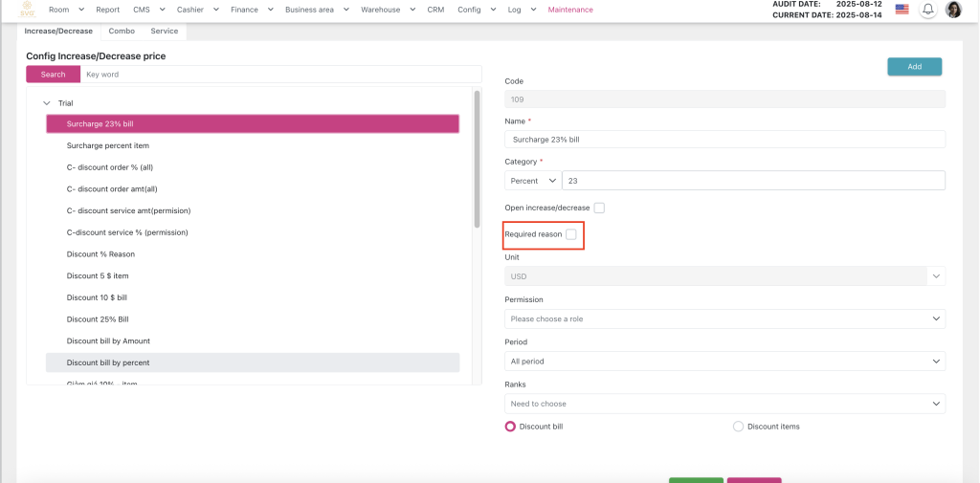Click the Key word search field
Screen dimensions: 980x483
(x=280, y=75)
